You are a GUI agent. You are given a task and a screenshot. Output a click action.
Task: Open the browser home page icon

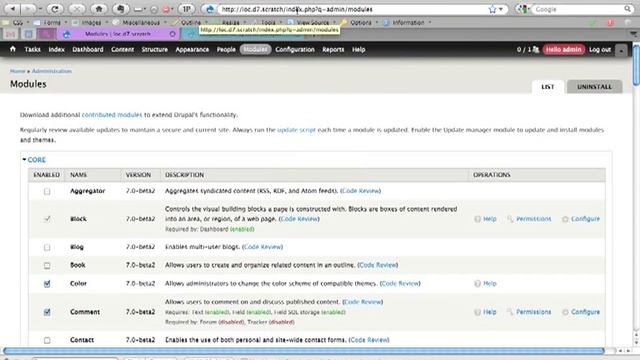[x=99, y=9]
